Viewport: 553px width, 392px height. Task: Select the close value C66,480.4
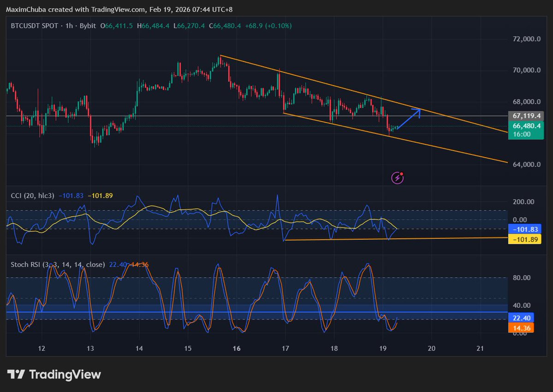[225, 26]
